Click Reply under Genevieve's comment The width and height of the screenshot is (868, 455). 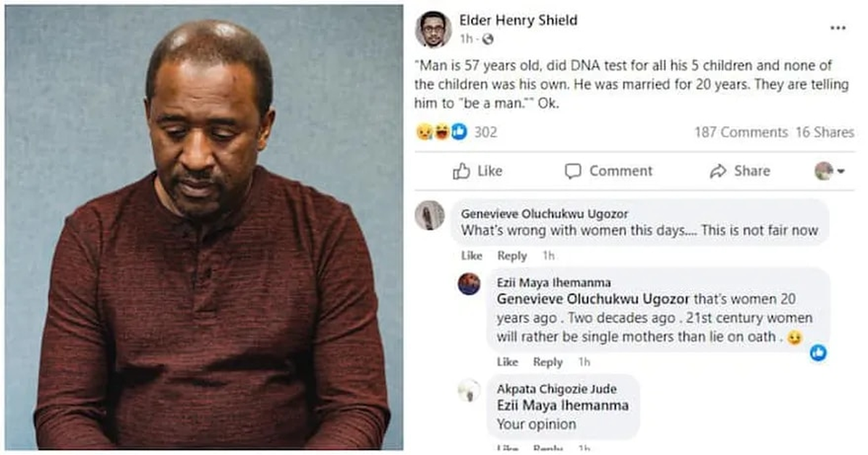(x=511, y=255)
